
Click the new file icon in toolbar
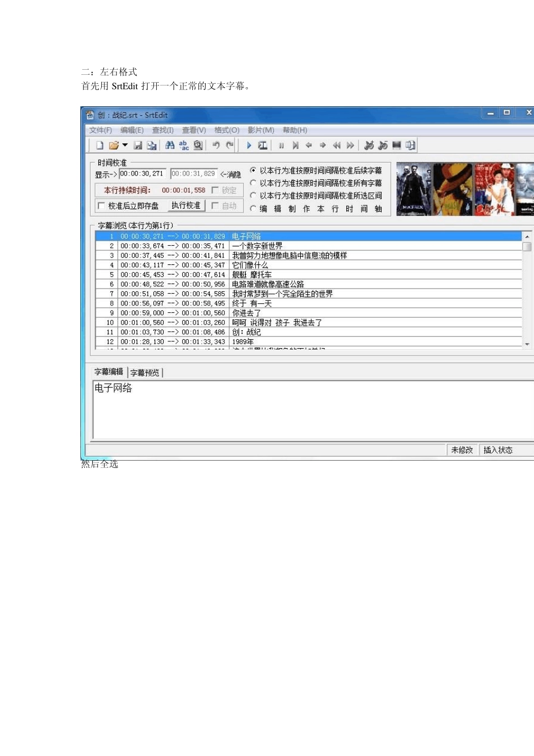click(x=99, y=146)
